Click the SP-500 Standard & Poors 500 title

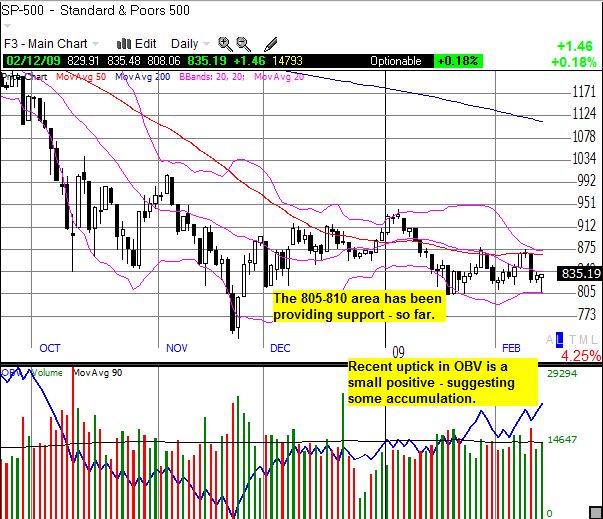point(95,10)
